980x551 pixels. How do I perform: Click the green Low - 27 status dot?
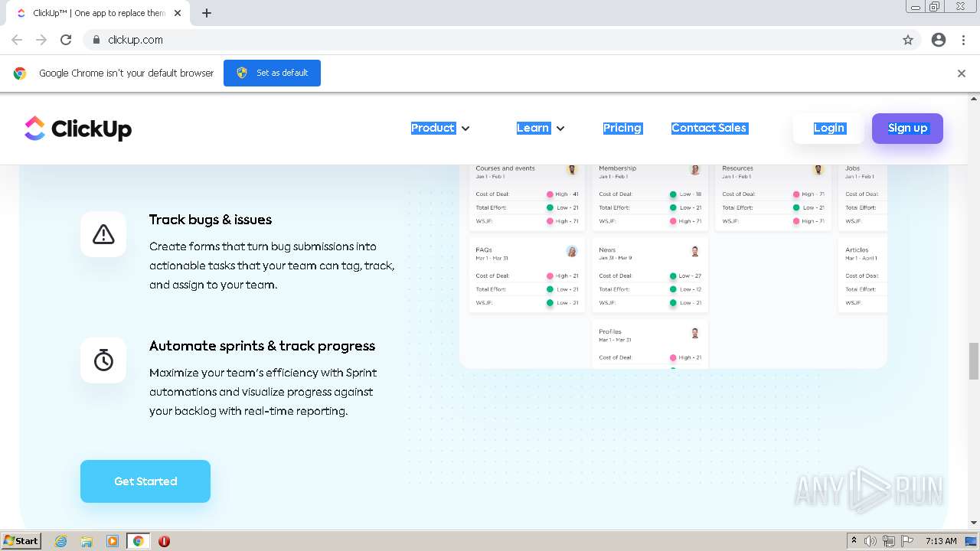click(x=673, y=275)
